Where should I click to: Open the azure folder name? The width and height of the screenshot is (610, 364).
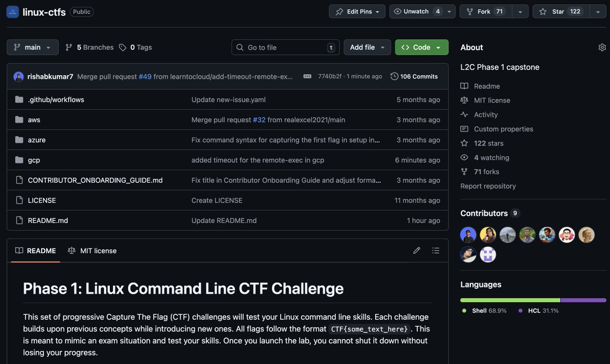tap(37, 140)
